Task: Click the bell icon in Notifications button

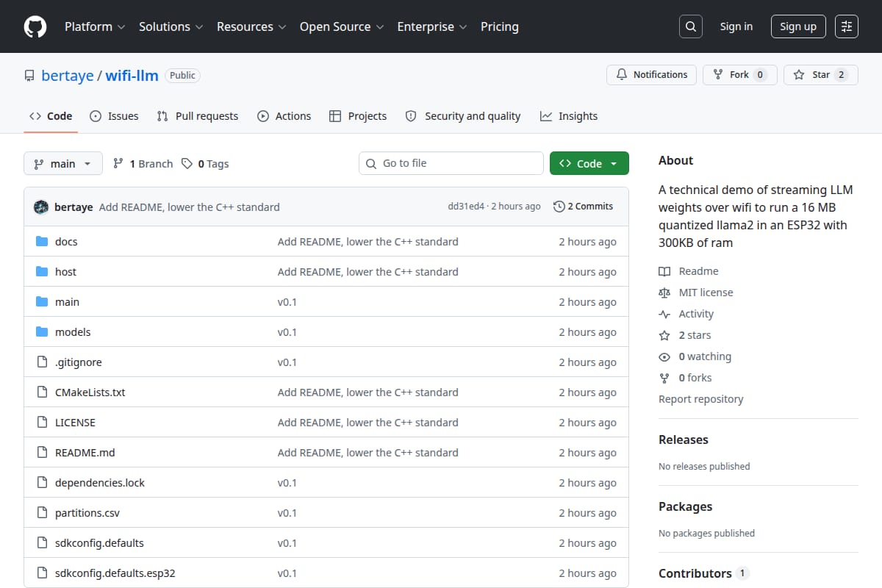Action: click(622, 75)
